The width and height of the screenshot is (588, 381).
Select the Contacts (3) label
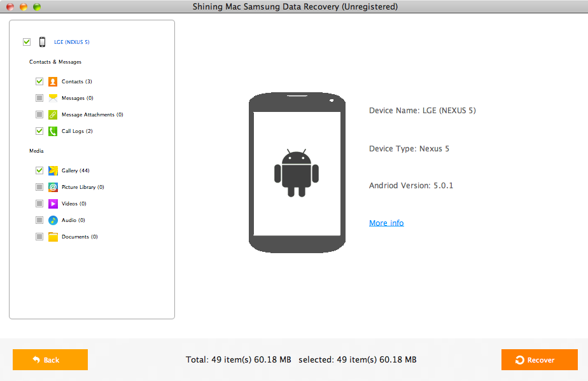pos(77,81)
